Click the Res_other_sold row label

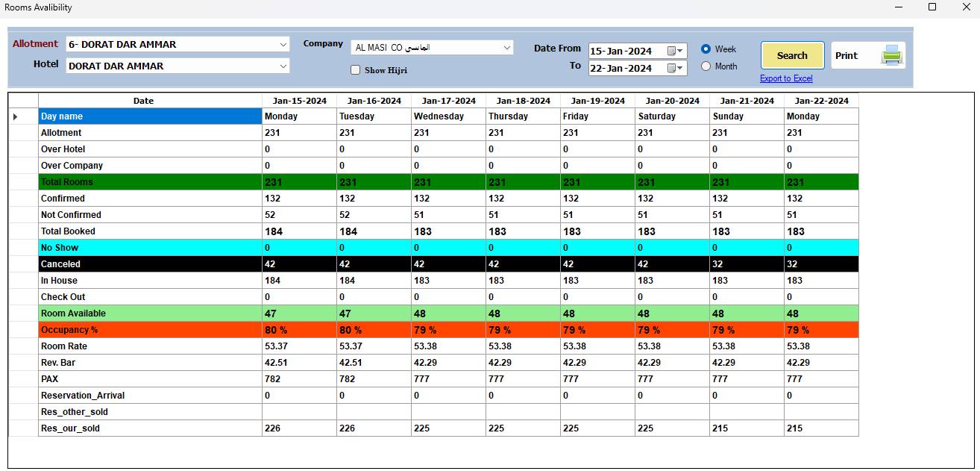coord(150,412)
